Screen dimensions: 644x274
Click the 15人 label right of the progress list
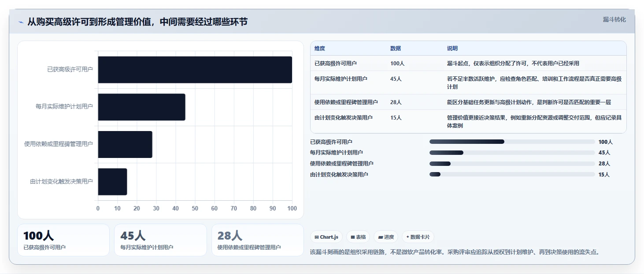point(604,175)
